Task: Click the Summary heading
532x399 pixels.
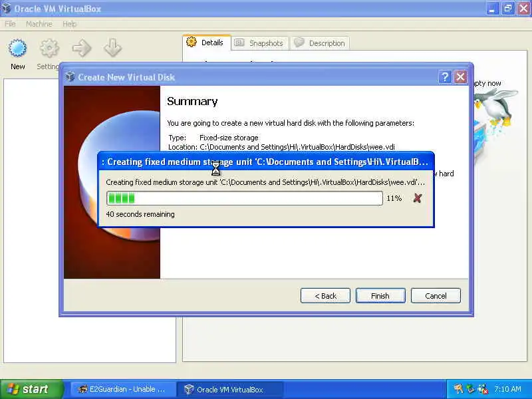Action: [x=192, y=102]
